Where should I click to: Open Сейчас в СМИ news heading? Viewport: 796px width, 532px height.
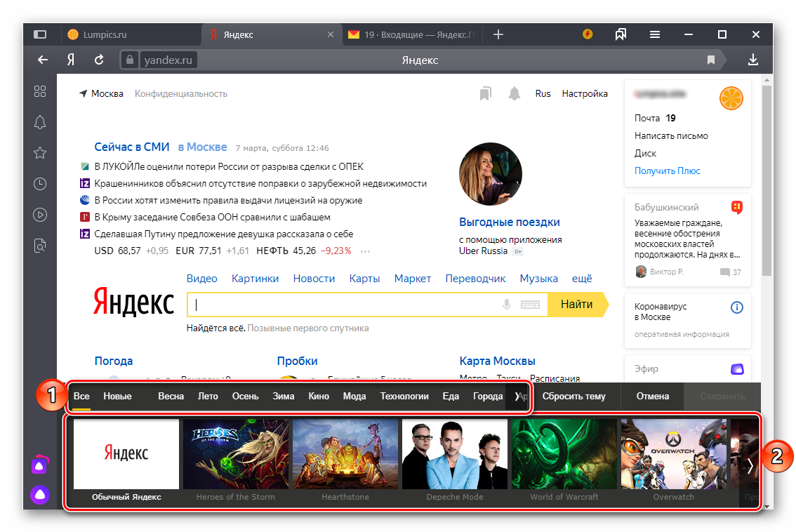click(131, 147)
